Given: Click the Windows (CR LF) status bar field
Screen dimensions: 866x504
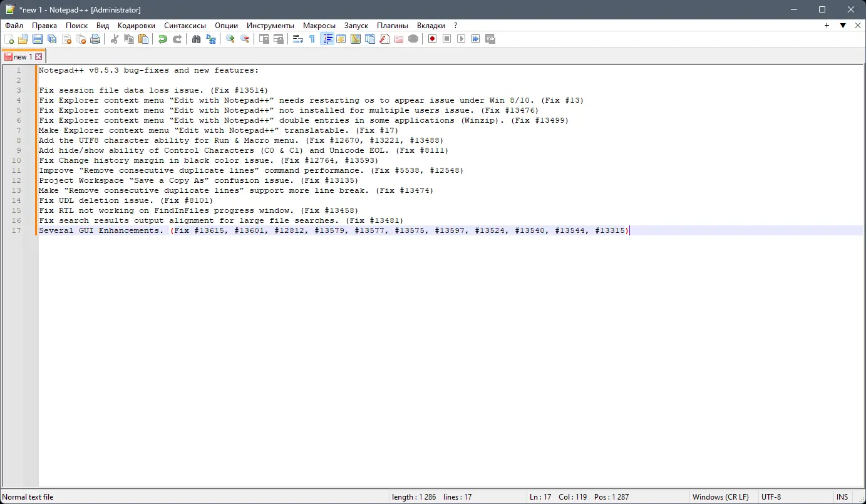Looking at the screenshot, I should pos(720,497).
